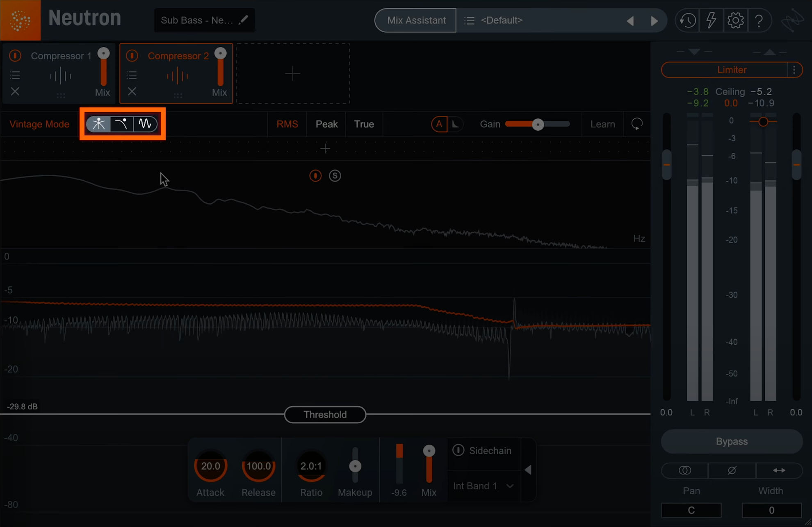Select Peak detection mode
Screen dimensions: 812x527
pyautogui.click(x=326, y=124)
